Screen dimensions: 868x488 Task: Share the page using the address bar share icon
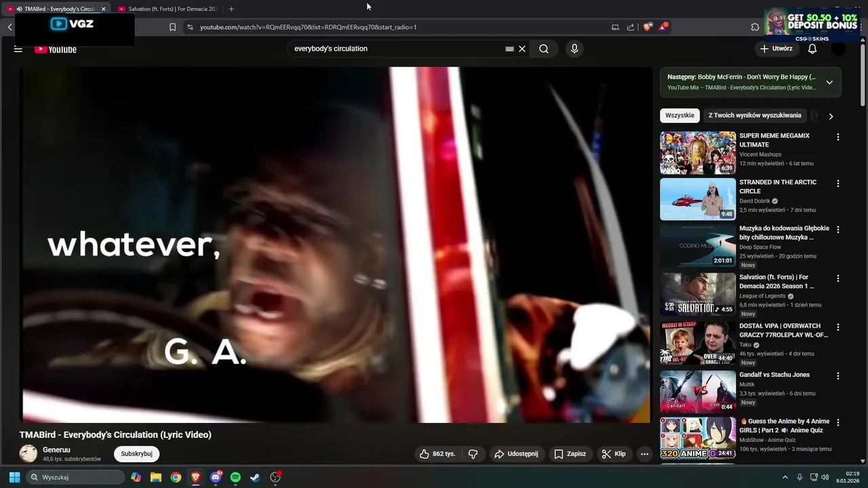(x=631, y=27)
